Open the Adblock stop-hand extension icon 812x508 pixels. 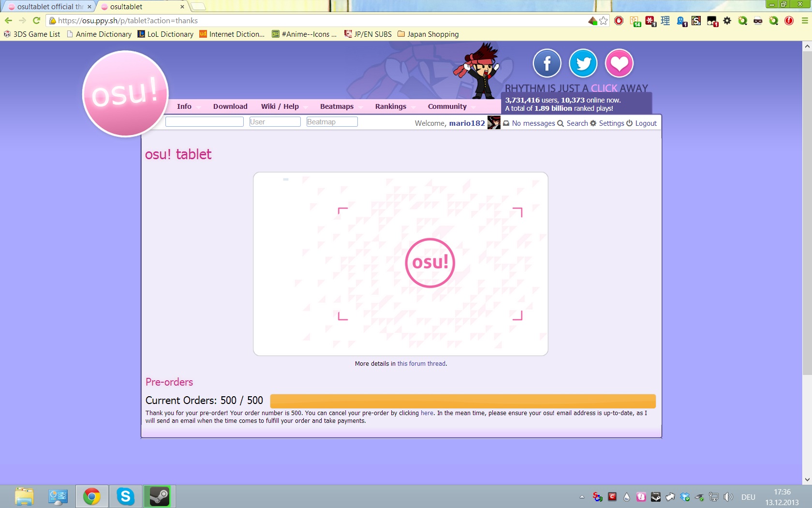pos(619,20)
